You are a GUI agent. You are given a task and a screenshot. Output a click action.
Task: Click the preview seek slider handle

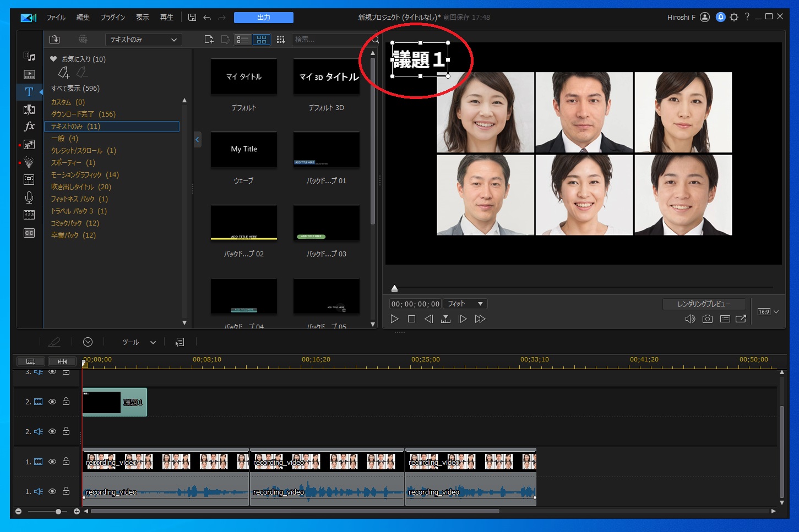pos(394,288)
